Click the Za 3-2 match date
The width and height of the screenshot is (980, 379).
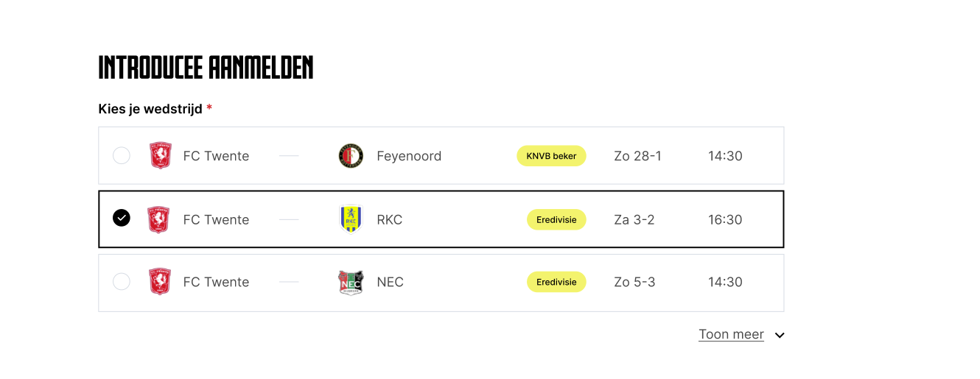(x=634, y=219)
